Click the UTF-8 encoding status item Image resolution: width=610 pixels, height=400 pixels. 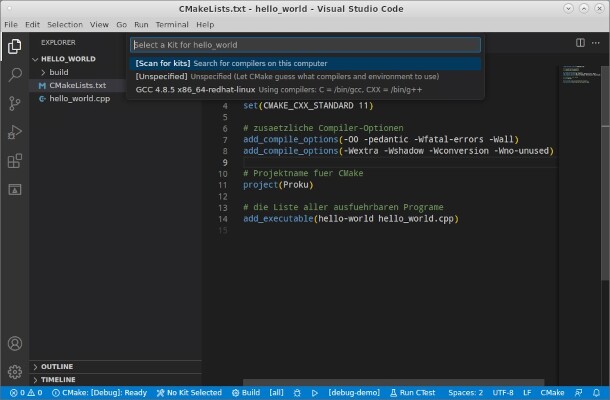(x=503, y=393)
